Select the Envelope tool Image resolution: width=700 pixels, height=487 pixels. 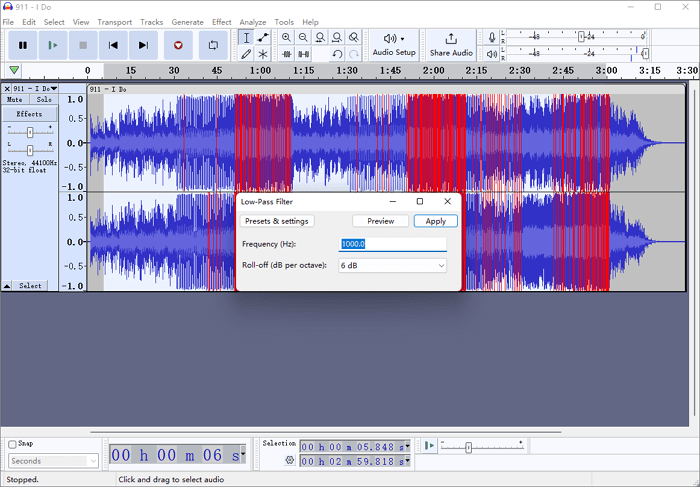[263, 37]
